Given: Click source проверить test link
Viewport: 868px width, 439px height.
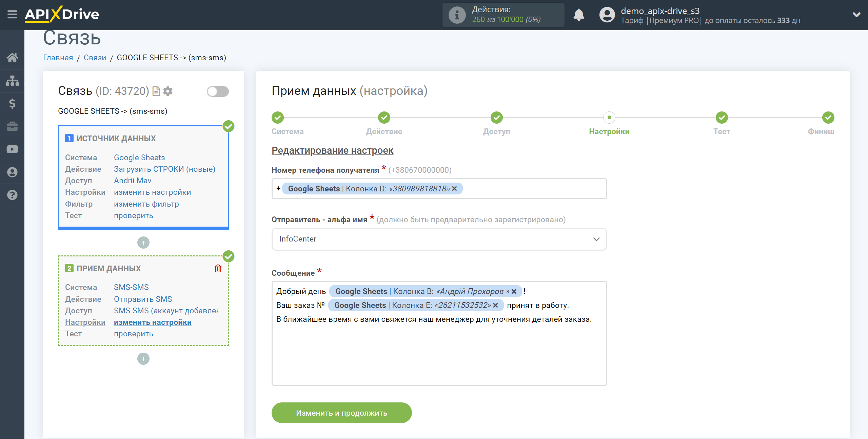Looking at the screenshot, I should coord(134,215).
